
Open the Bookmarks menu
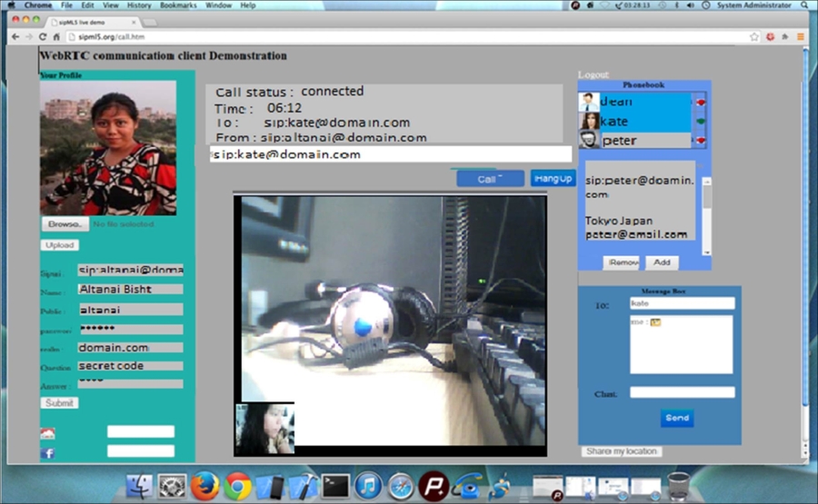(178, 5)
